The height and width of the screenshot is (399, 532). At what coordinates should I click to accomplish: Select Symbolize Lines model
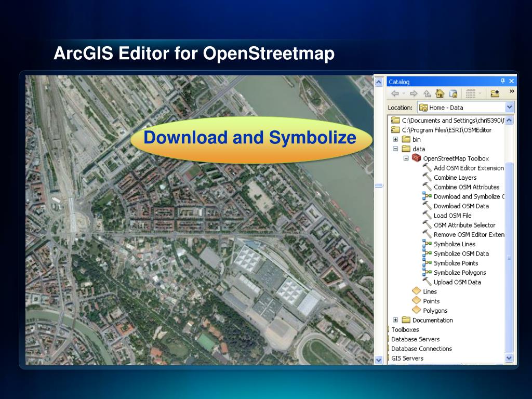click(454, 244)
